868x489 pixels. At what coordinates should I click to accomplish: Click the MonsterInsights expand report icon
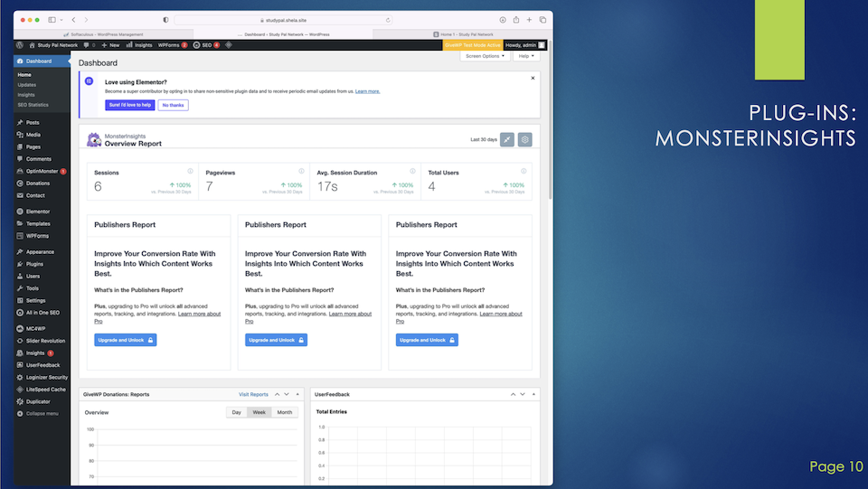point(507,140)
